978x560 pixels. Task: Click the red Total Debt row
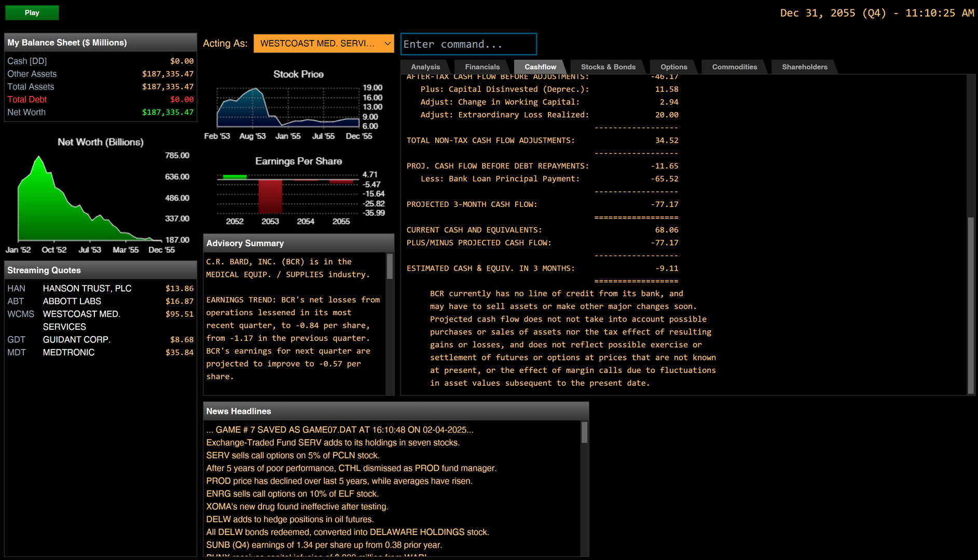(x=100, y=100)
